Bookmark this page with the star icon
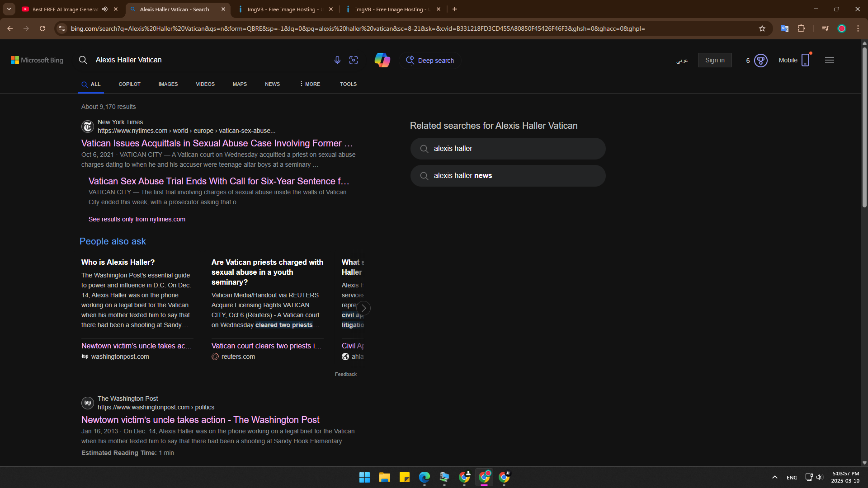868x488 pixels. (x=762, y=28)
